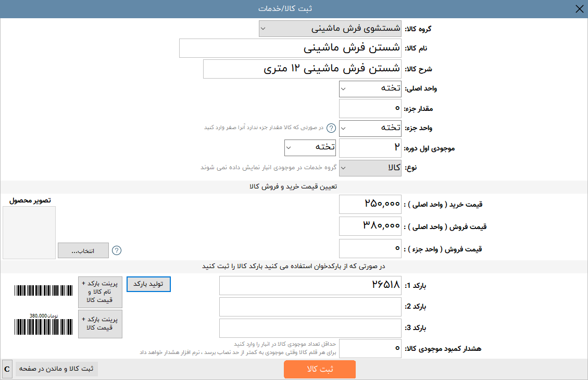This screenshot has height=380, width=588.
Task: Click the حداقل تعداد موجودی کالا hint text
Action: 285,344
